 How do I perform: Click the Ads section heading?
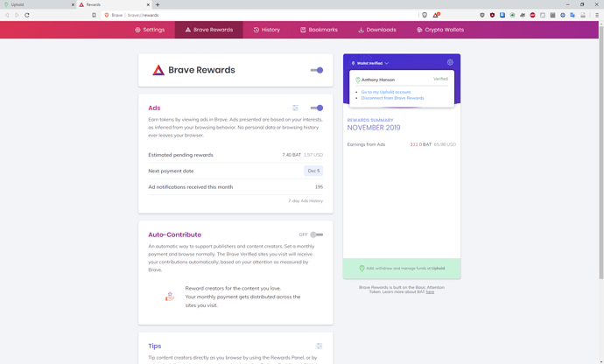tap(154, 108)
